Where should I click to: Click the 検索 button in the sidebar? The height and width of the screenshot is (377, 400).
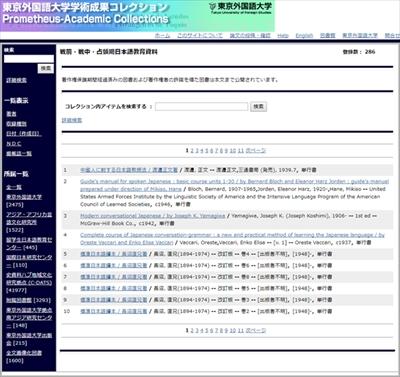tap(46, 68)
